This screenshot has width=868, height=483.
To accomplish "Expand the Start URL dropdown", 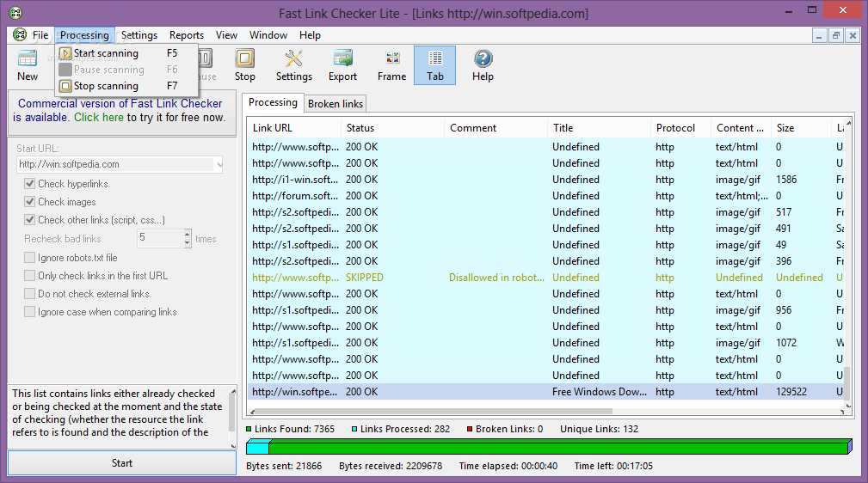I will 219,164.
